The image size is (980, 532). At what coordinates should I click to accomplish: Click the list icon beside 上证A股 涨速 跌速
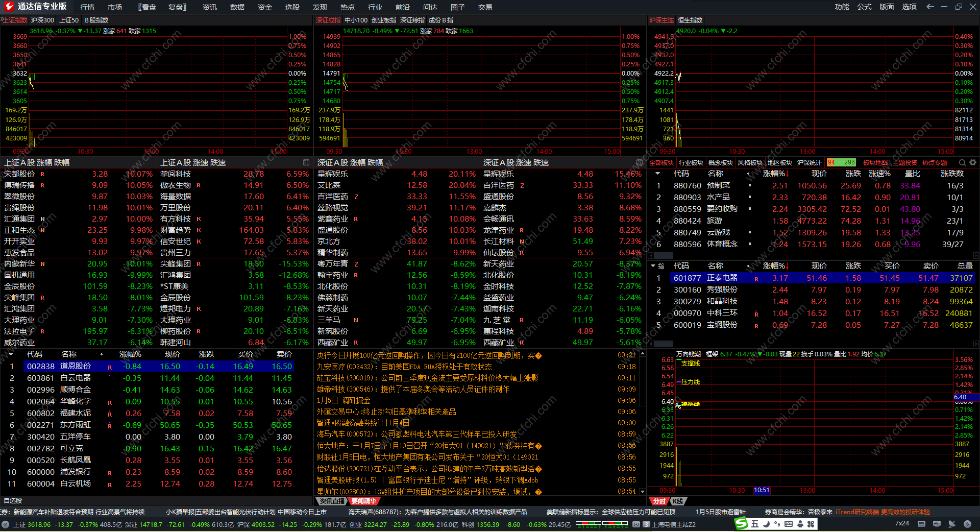(306, 162)
